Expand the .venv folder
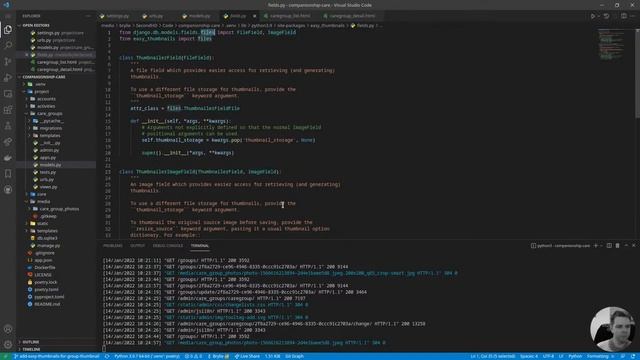Screen dimensions: 640x360 [x=40, y=84]
